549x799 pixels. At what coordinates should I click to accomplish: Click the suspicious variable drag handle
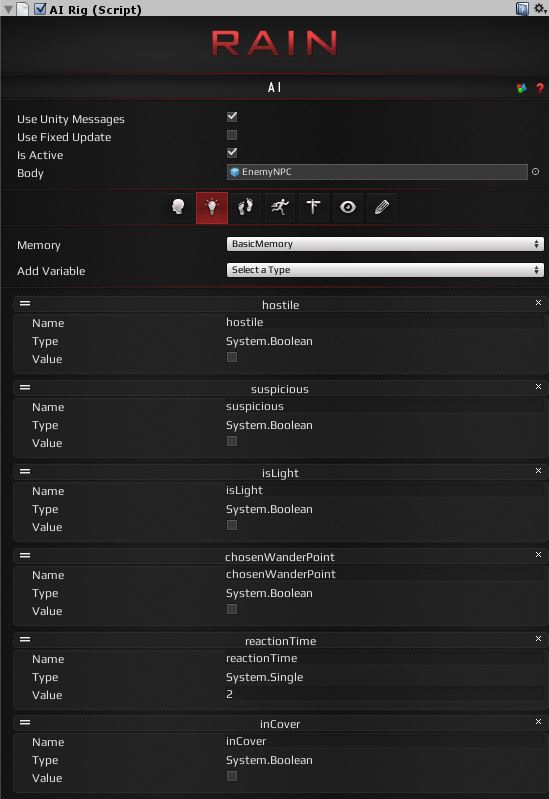coord(25,388)
